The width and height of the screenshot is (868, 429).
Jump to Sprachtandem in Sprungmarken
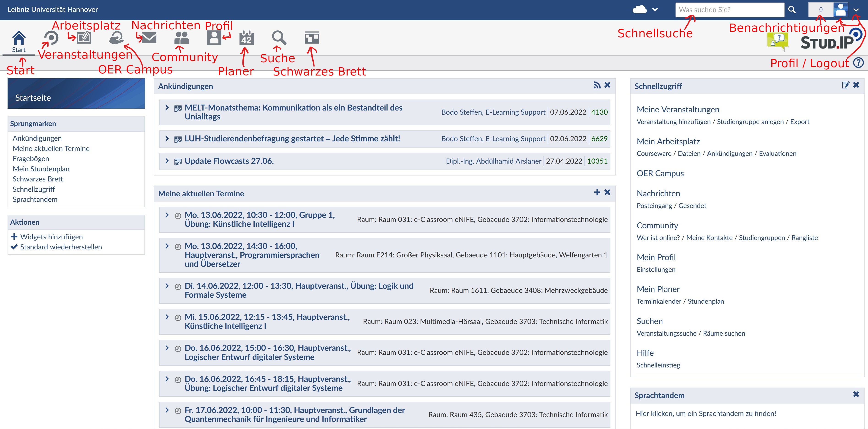[x=35, y=199]
